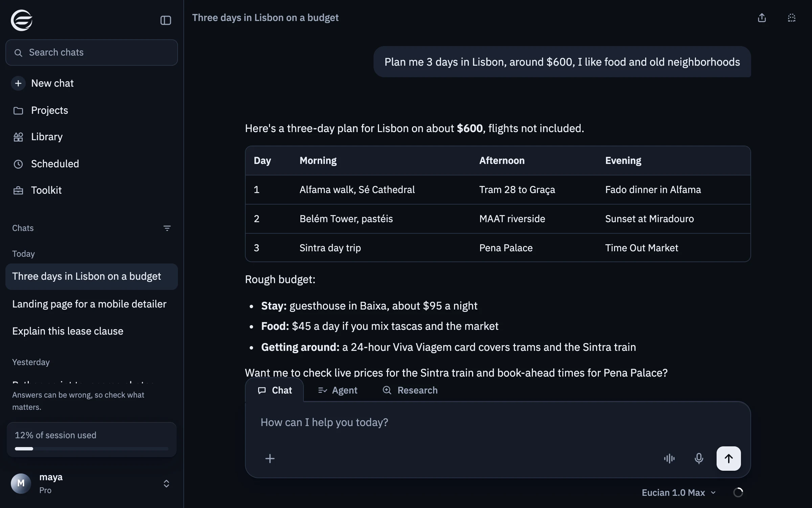
Task: Click the maya profile avatar
Action: pos(21,483)
